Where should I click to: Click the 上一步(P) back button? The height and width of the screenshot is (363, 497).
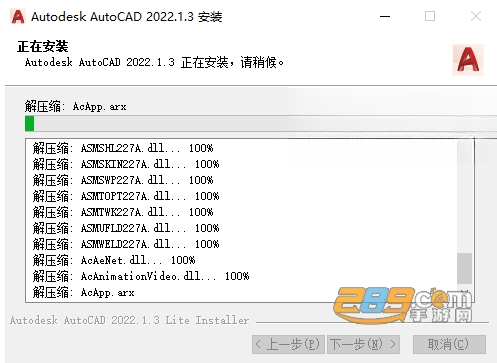click(x=288, y=344)
